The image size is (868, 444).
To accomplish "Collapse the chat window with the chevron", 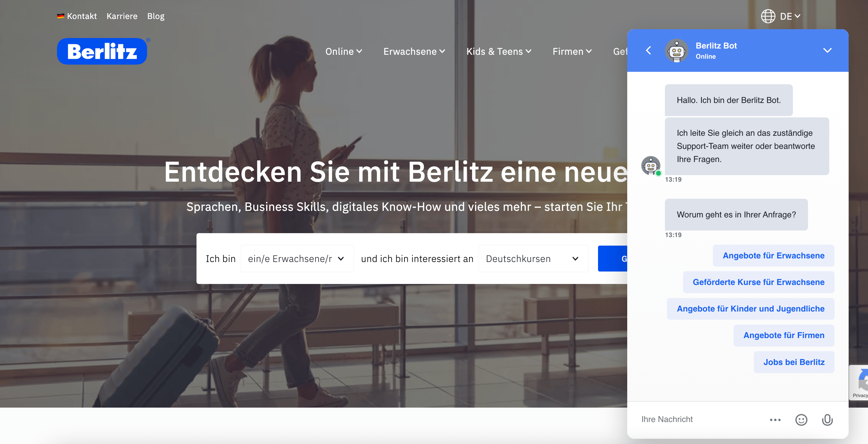I will point(828,50).
